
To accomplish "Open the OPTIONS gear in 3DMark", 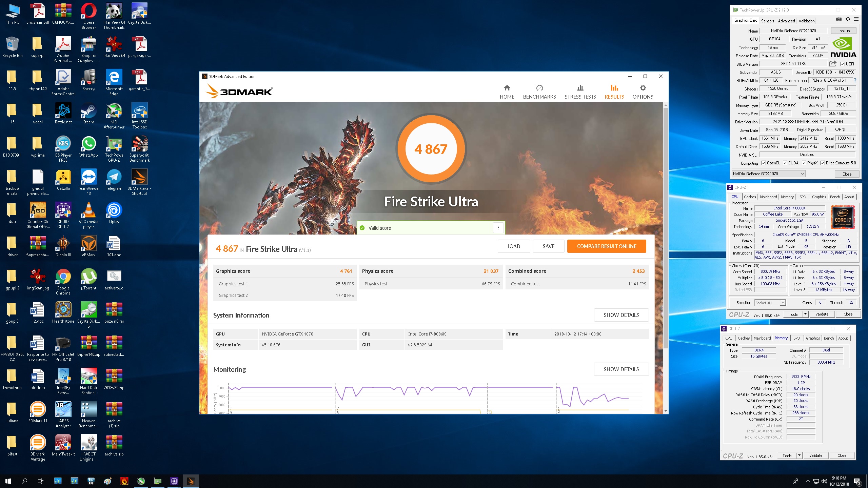I will (643, 92).
